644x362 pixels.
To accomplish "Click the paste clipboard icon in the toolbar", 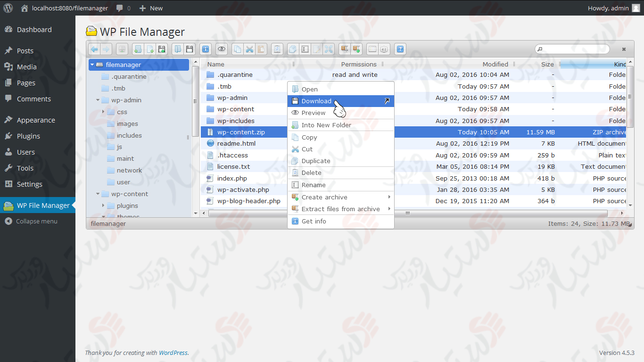I will (261, 49).
